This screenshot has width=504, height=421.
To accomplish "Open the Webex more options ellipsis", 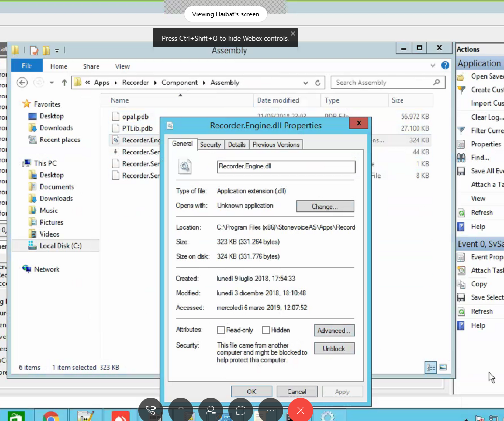I will pos(271,410).
